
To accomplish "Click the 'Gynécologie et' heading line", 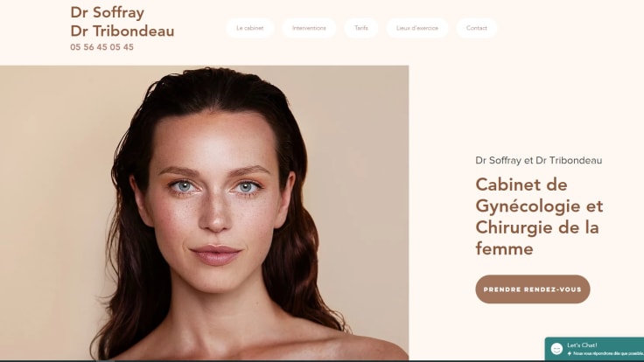I will point(539,206).
